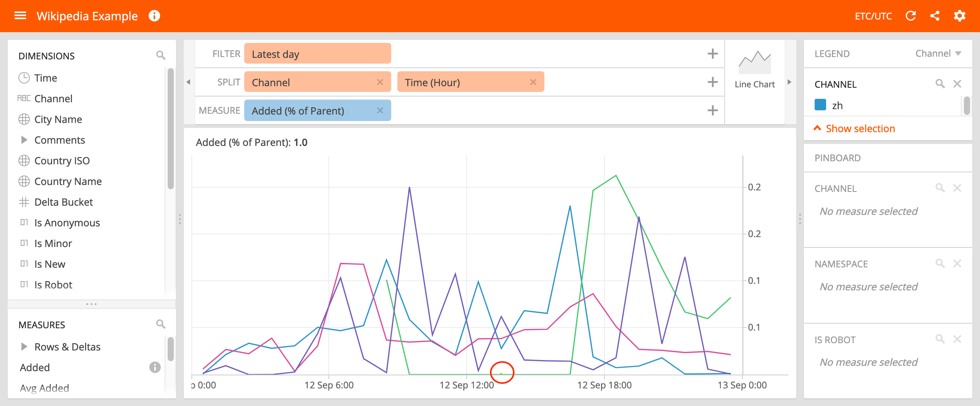Image resolution: width=980 pixels, height=406 pixels.
Task: Add a new measure with plus button
Action: 712,110
